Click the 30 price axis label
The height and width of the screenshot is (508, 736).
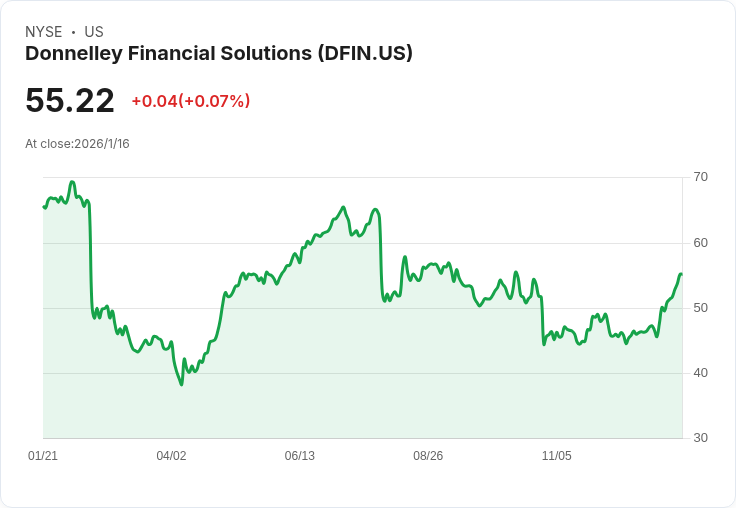point(700,438)
